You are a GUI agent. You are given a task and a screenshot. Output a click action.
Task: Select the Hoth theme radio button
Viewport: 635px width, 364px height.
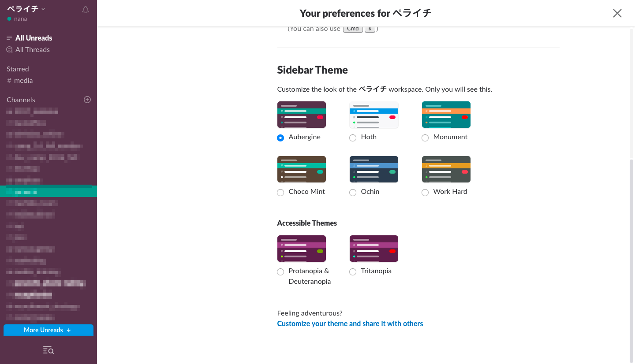353,138
